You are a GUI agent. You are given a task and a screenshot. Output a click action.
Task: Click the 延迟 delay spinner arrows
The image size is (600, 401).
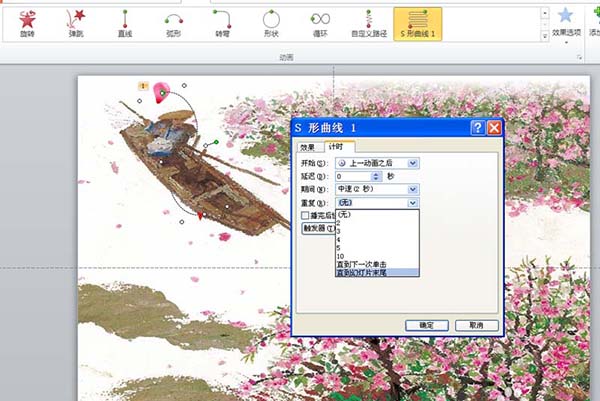[376, 176]
